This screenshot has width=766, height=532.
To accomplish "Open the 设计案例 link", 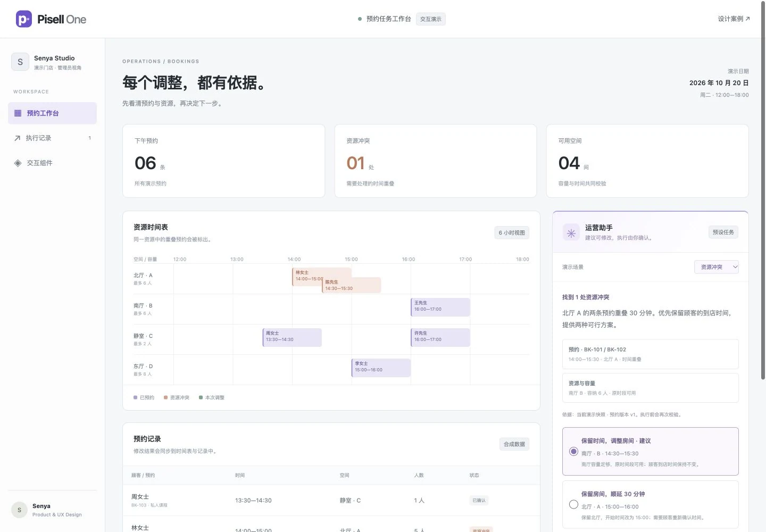I will pos(734,19).
